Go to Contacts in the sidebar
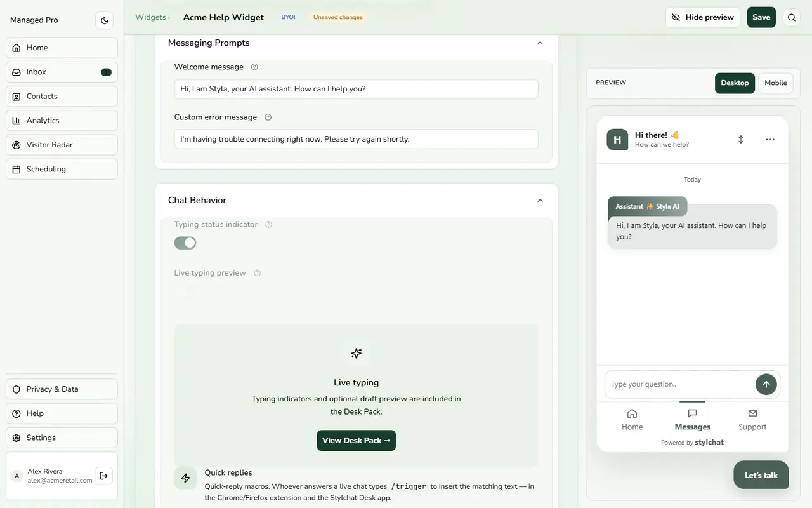The width and height of the screenshot is (812, 508). coord(62,97)
